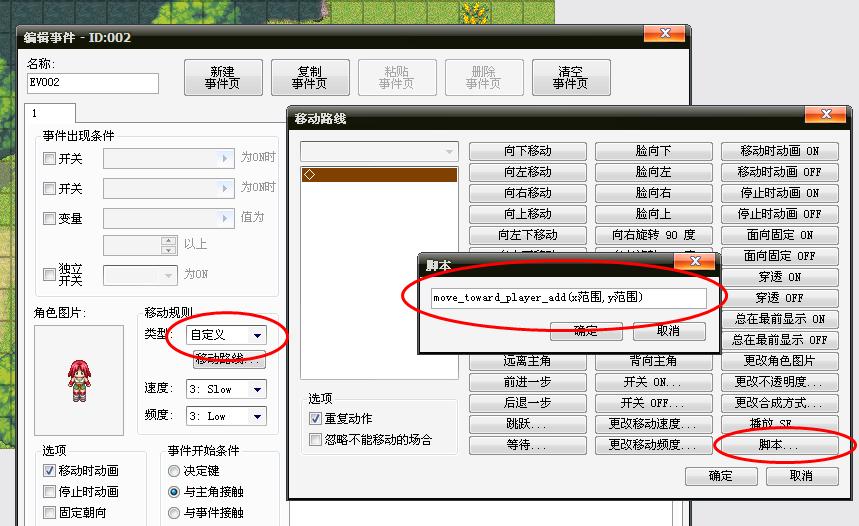Select the highlighted ◇ route list entry
The image size is (859, 526).
[379, 175]
